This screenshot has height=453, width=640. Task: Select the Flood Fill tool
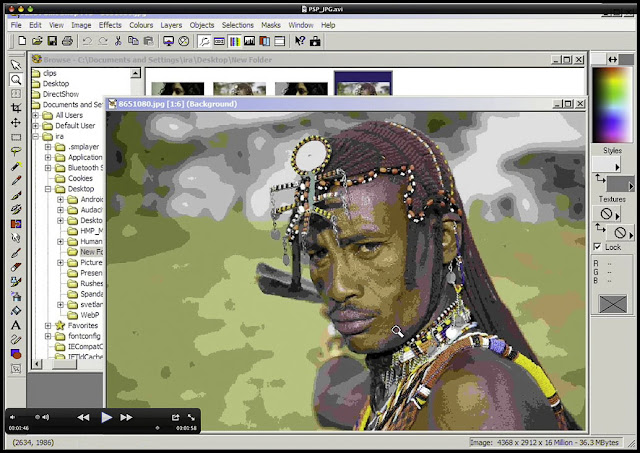tap(16, 311)
